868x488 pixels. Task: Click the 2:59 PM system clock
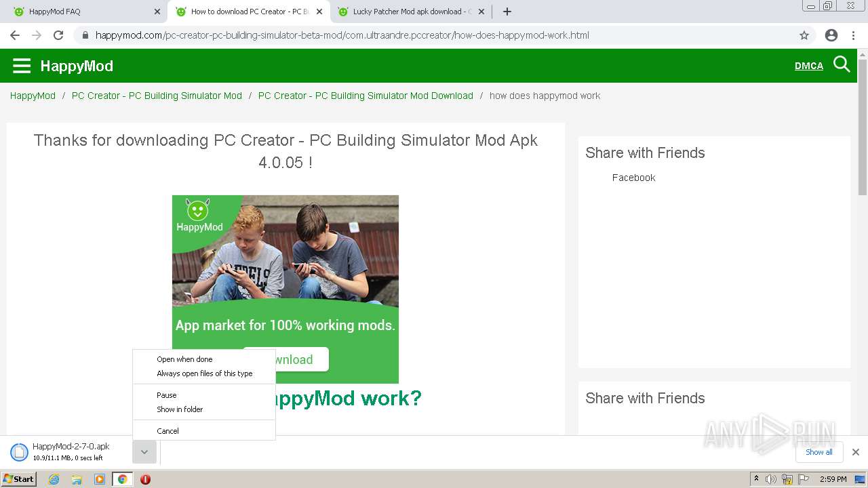[x=833, y=479]
